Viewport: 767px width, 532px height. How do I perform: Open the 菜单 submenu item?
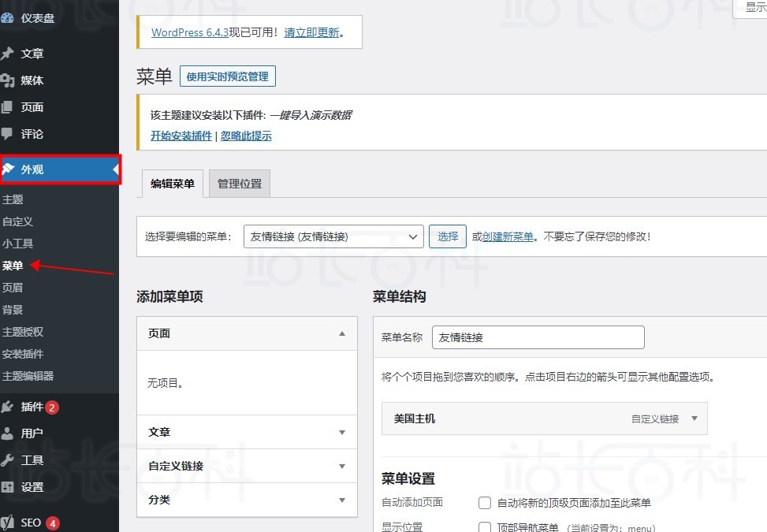[x=13, y=266]
